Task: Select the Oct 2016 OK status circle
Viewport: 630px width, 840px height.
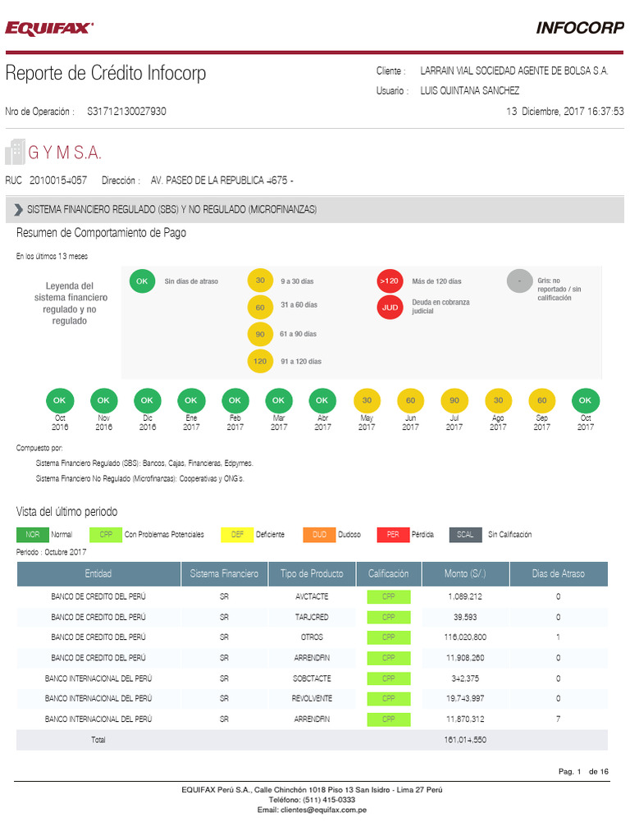Action: click(59, 400)
